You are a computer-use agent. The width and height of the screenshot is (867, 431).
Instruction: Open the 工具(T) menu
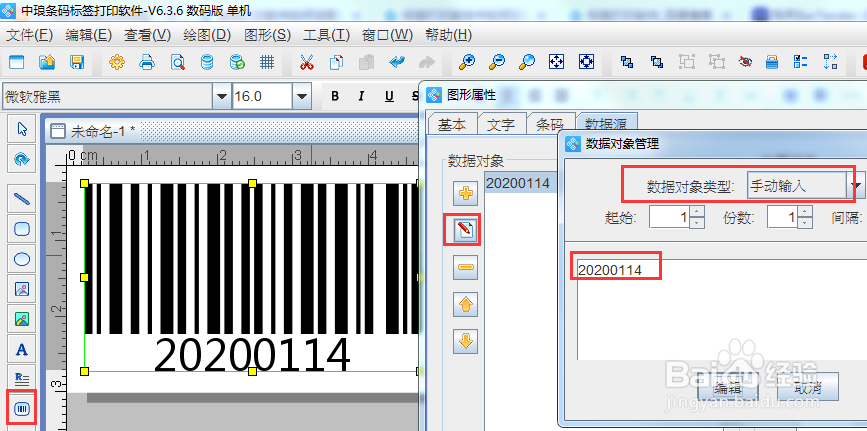point(326,35)
